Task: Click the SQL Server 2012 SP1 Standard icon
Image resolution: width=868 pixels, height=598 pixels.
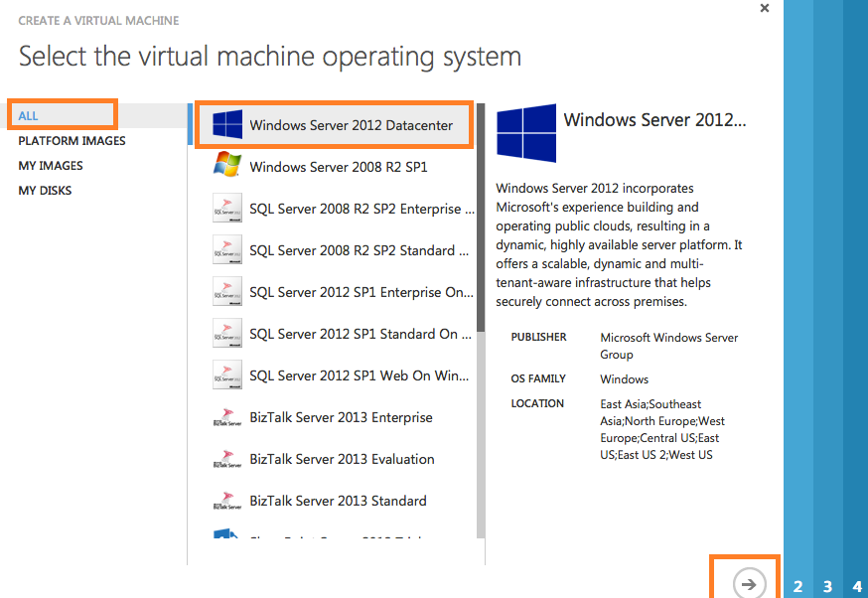Action: point(227,333)
